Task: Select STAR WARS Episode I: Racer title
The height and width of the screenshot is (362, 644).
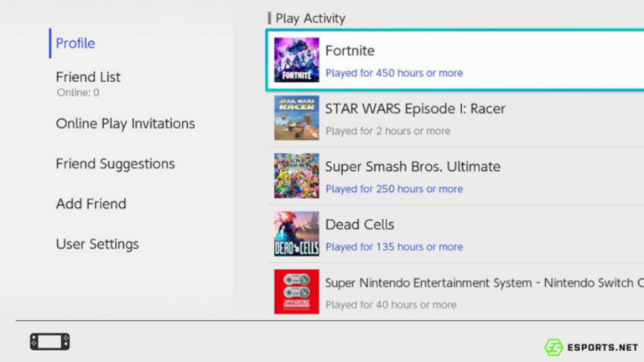Action: coord(415,109)
